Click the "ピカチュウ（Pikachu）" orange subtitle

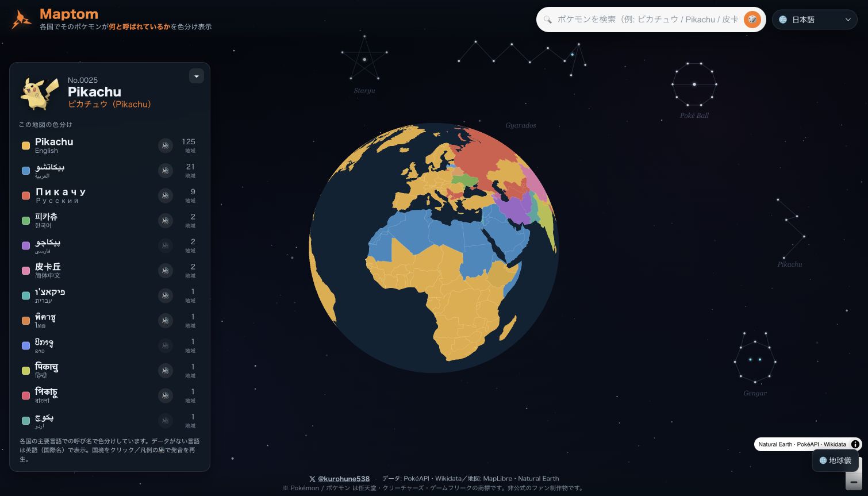(109, 104)
